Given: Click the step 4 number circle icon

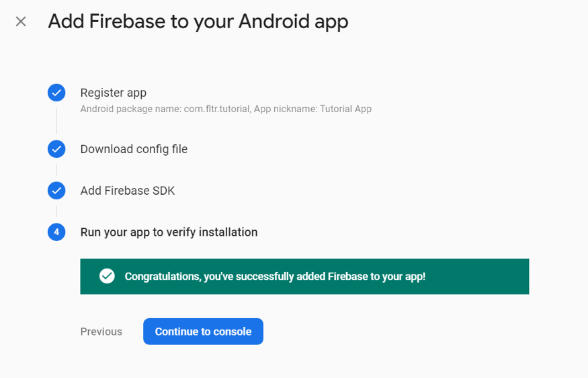Looking at the screenshot, I should click(x=56, y=232).
